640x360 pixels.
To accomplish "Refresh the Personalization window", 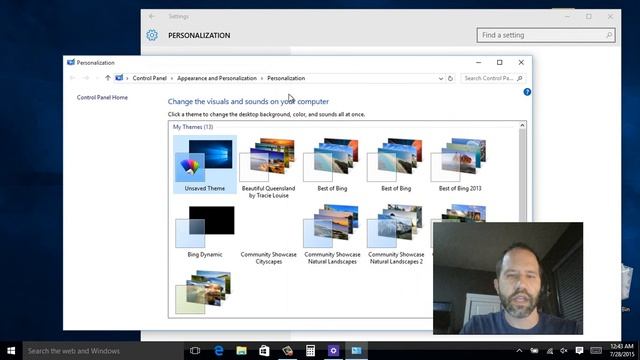I will [x=450, y=78].
